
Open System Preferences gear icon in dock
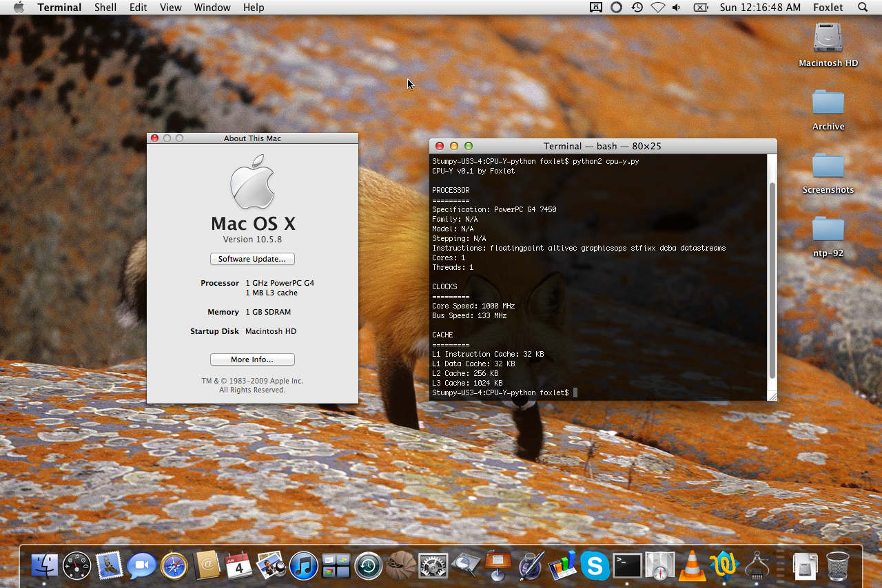click(433, 566)
